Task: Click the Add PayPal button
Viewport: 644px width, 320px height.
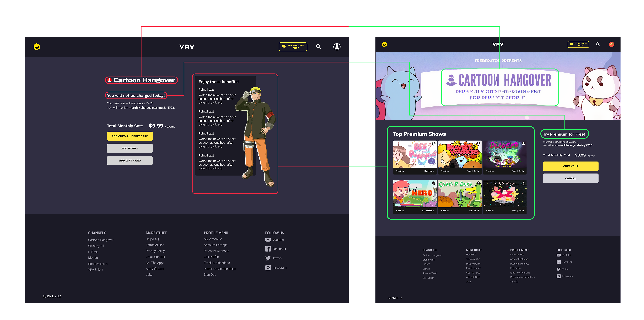Action: tap(130, 148)
